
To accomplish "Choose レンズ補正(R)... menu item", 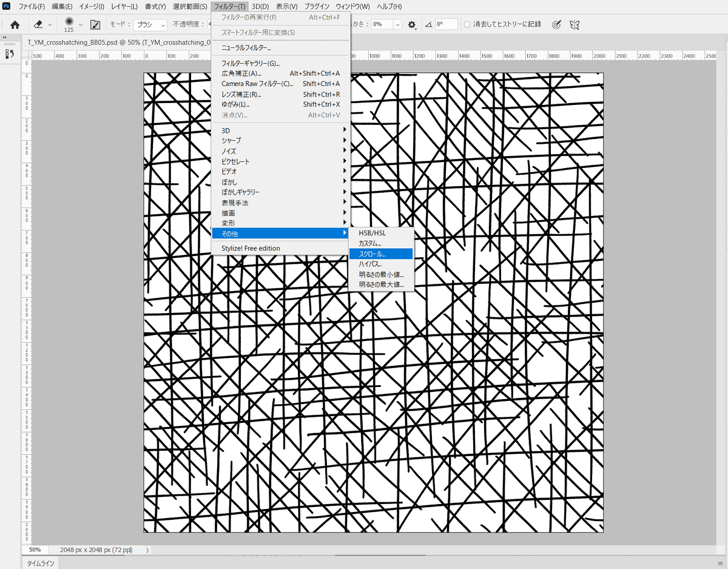I will click(281, 94).
